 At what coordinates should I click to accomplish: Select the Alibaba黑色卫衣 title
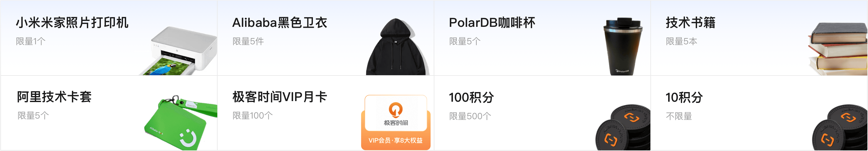(x=280, y=23)
